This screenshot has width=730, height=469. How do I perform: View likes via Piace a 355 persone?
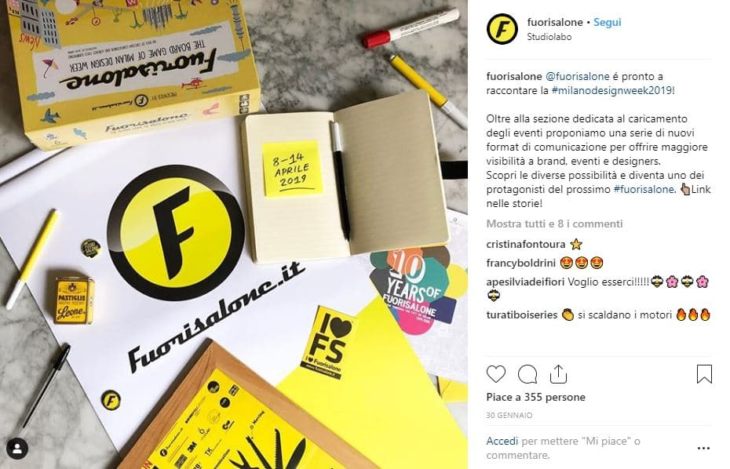click(536, 397)
